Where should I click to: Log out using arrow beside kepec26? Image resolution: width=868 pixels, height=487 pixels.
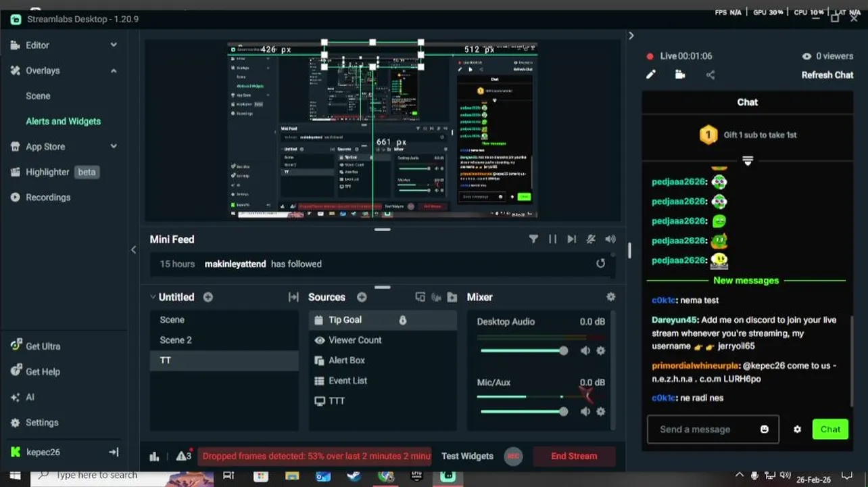[114, 452]
